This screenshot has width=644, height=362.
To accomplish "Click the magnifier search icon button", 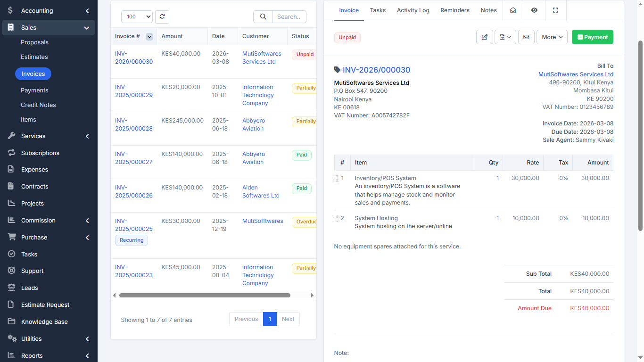I will [263, 16].
